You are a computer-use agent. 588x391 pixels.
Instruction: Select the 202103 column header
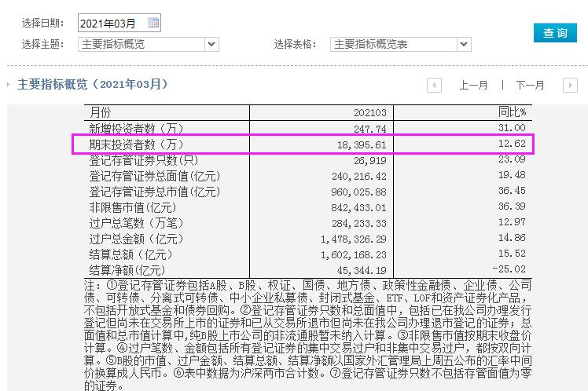[x=369, y=113]
